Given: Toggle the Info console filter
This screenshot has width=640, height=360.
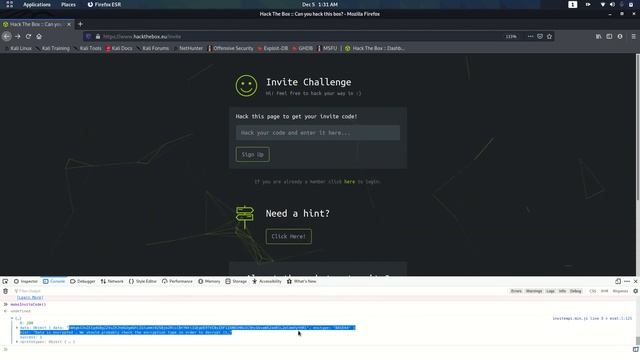Looking at the screenshot, I should coord(562,291).
